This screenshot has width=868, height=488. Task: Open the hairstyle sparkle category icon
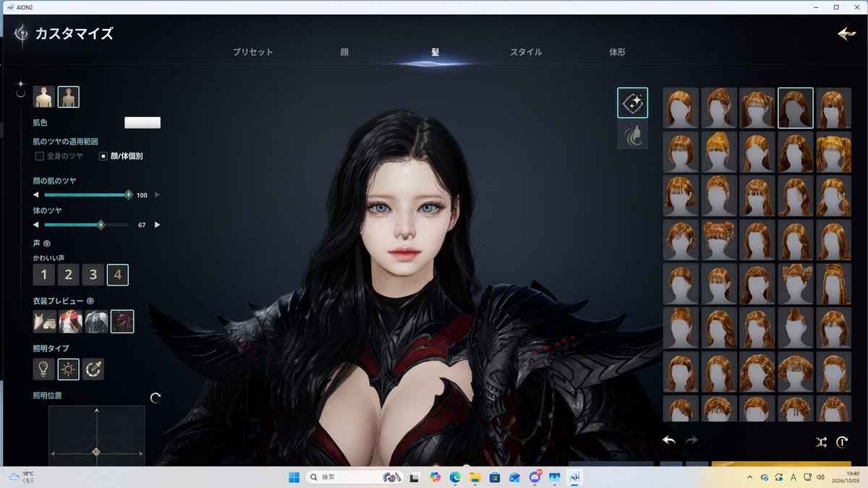coord(632,103)
